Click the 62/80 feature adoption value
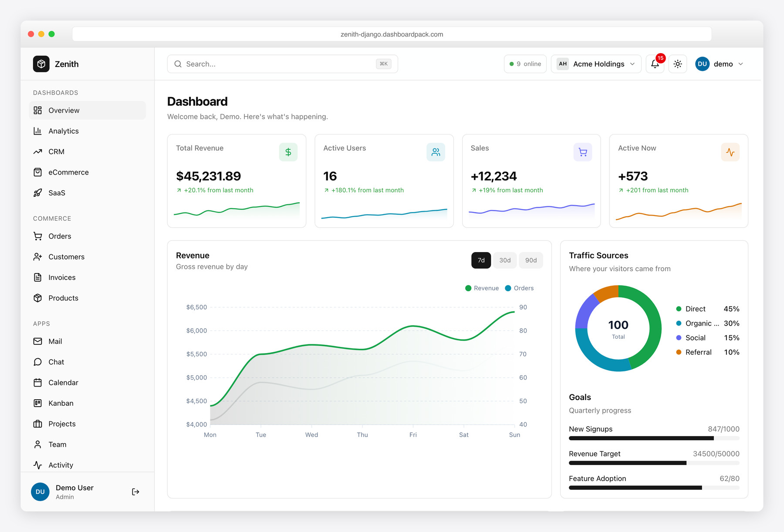This screenshot has height=532, width=784. [x=730, y=479]
